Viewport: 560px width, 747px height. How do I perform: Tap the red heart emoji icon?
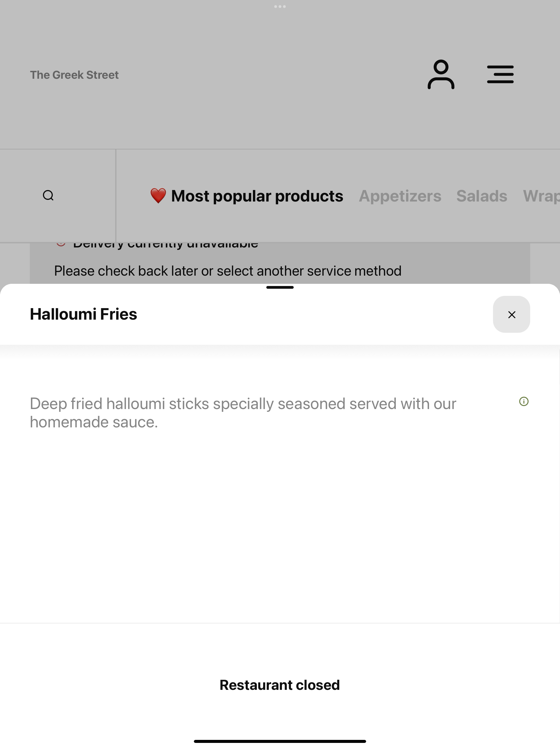pos(158,196)
